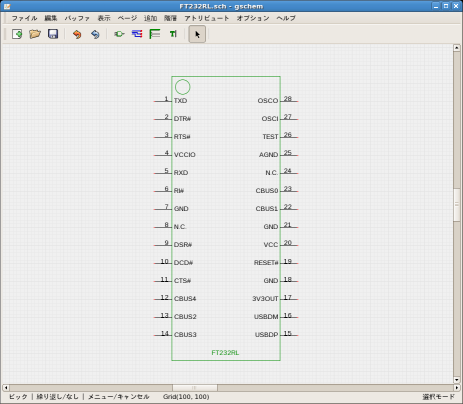
Task: Select the TXD pin label
Action: point(180,101)
